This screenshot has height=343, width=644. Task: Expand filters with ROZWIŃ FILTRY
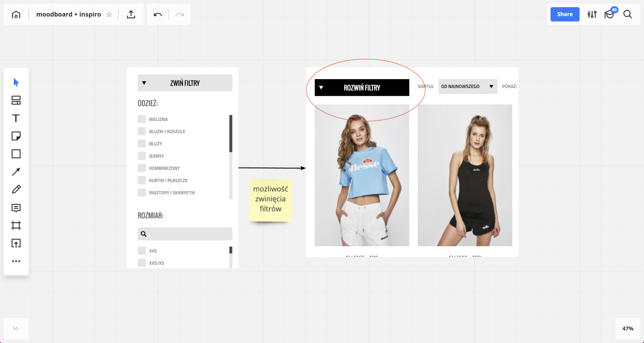[x=362, y=88]
